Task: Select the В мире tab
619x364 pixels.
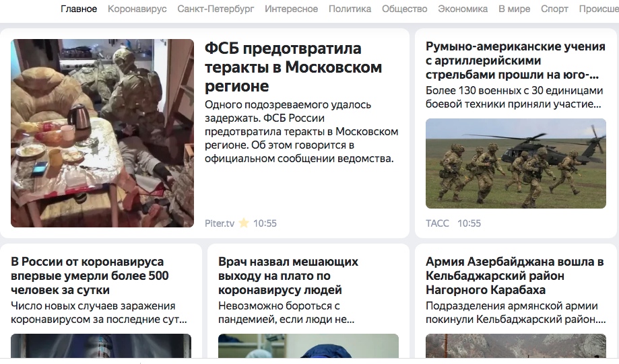Action: [x=514, y=9]
